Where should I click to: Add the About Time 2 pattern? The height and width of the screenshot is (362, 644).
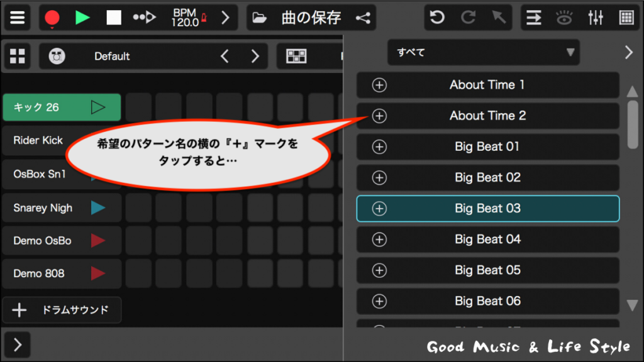click(x=379, y=116)
